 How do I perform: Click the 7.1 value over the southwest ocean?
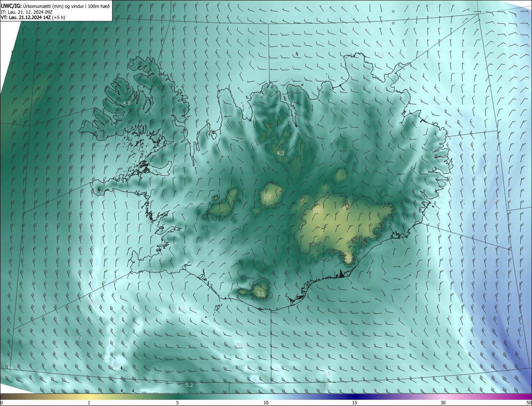click(79, 339)
